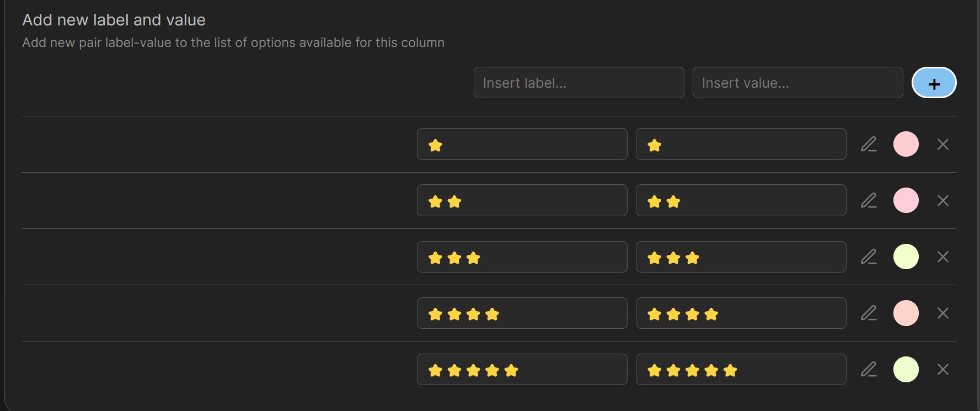This screenshot has width=980, height=411.
Task: Change the two-star option's pink color
Action: [x=906, y=200]
